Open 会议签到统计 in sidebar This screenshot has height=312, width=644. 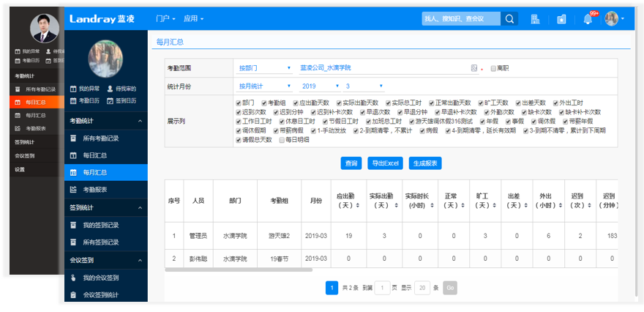pyautogui.click(x=106, y=294)
